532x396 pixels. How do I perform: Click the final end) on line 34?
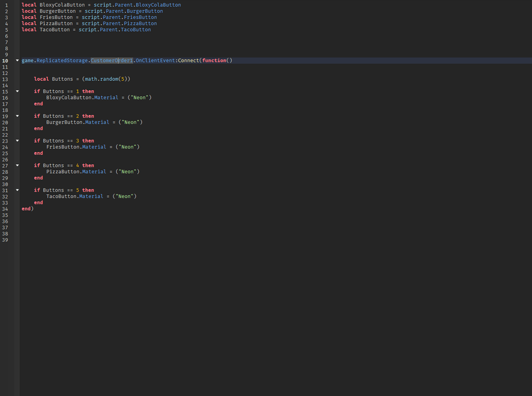pyautogui.click(x=26, y=209)
